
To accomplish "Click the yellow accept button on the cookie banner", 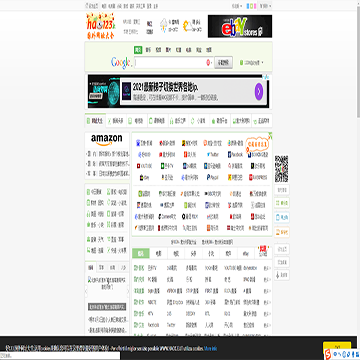I will (337, 346).
